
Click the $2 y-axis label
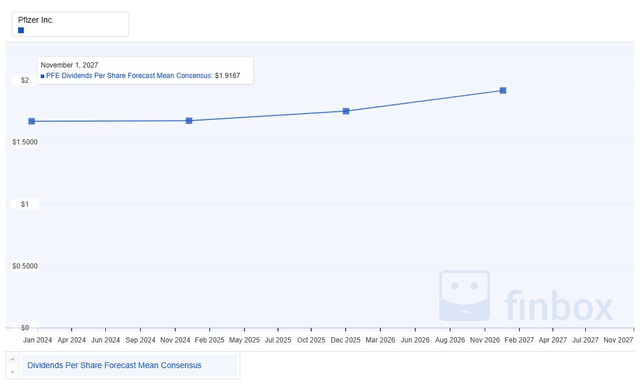[x=25, y=80]
